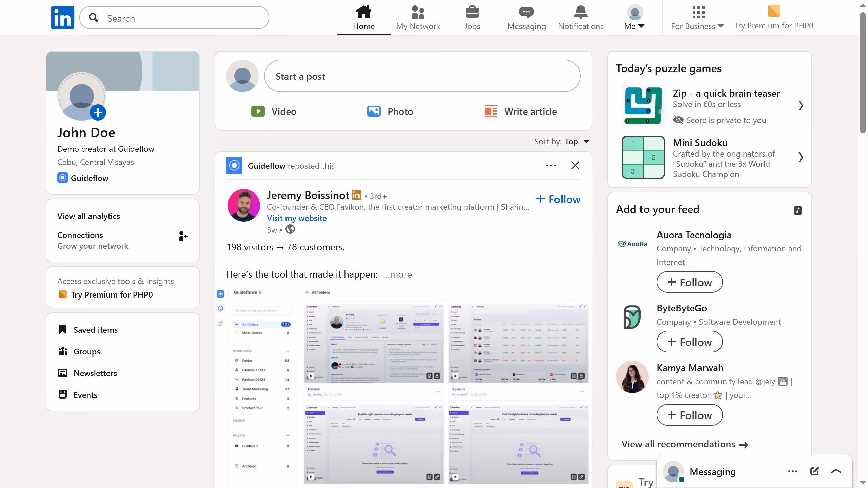Click the LinkedIn badge next to Jeremy's name
868x488 pixels.
356,195
